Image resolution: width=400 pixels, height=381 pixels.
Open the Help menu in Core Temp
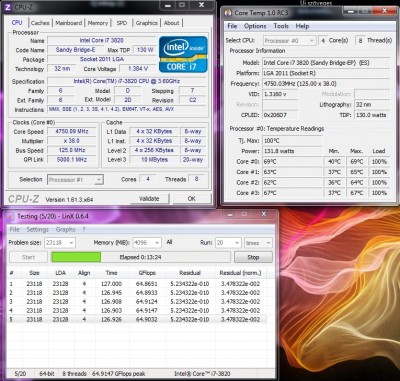coord(302,26)
